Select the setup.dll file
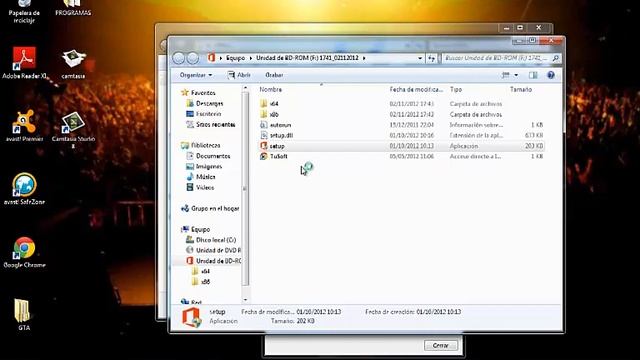The image size is (640, 360). [276, 135]
